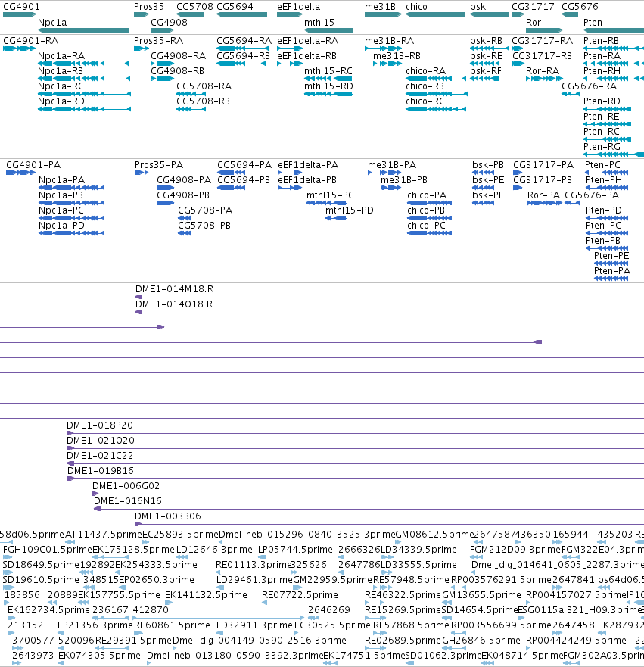Open the eEF1delta gene label
The image size is (644, 667).
coord(298,7)
